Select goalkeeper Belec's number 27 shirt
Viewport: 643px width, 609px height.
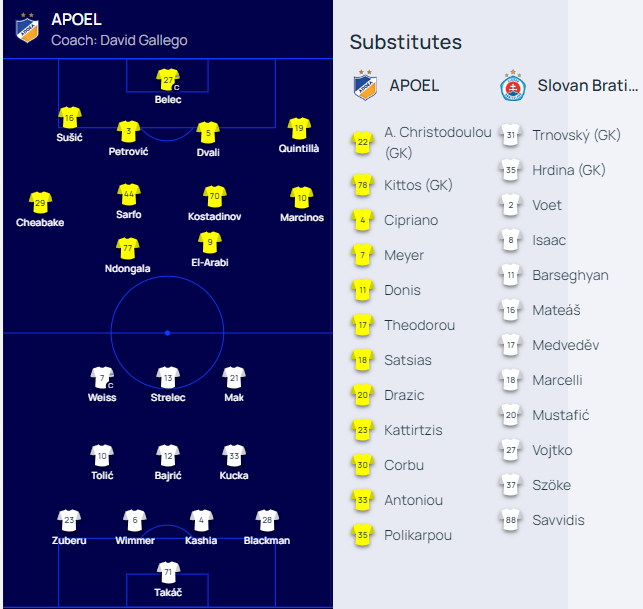[168, 80]
